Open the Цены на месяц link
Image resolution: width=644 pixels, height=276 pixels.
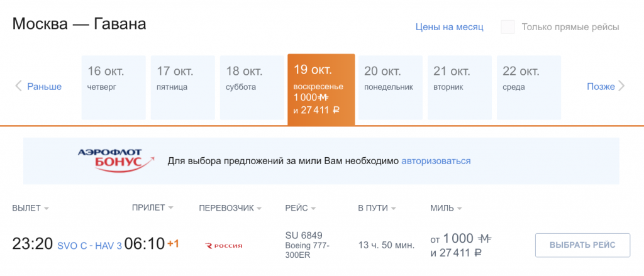[x=449, y=27]
